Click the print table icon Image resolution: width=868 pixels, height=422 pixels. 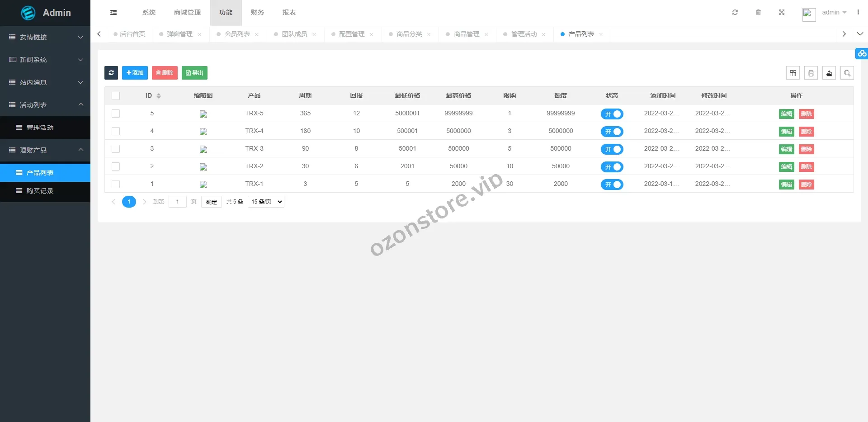811,73
